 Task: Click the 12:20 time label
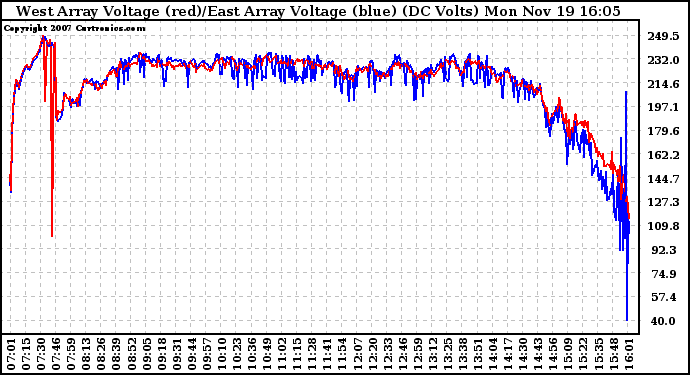[x=372, y=354]
